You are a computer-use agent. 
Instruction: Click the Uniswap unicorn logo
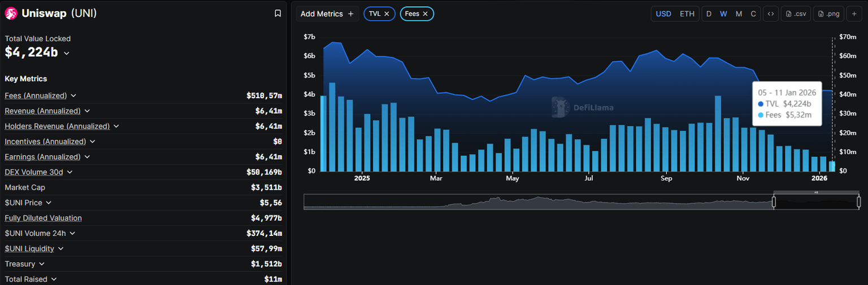tap(11, 14)
